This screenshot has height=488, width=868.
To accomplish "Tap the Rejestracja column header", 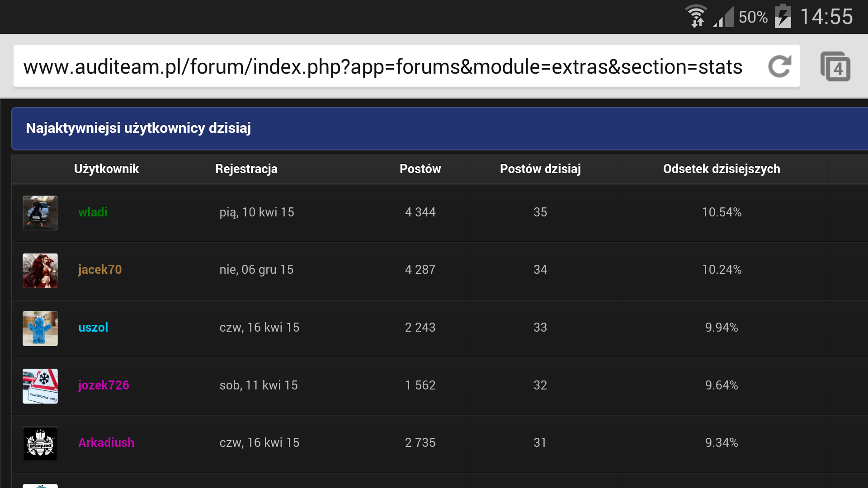I will (246, 169).
